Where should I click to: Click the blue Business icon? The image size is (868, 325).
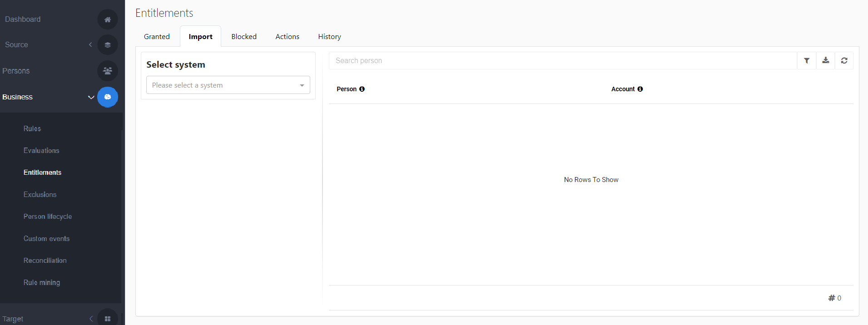point(108,97)
